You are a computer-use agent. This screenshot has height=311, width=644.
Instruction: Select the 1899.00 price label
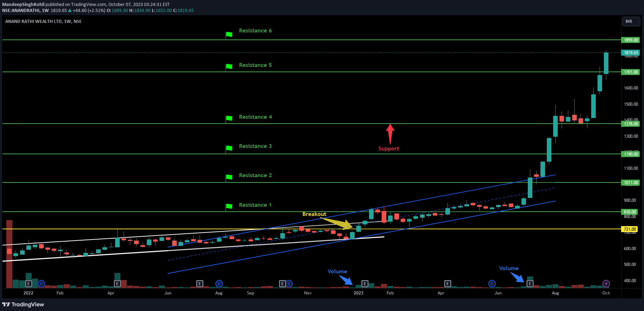631,40
